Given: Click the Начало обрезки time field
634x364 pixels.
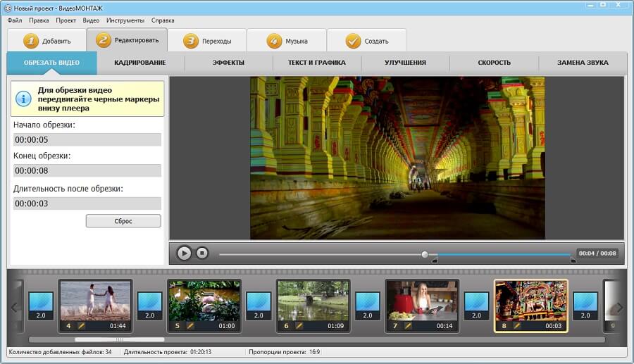Looking at the screenshot, I should click(x=87, y=139).
